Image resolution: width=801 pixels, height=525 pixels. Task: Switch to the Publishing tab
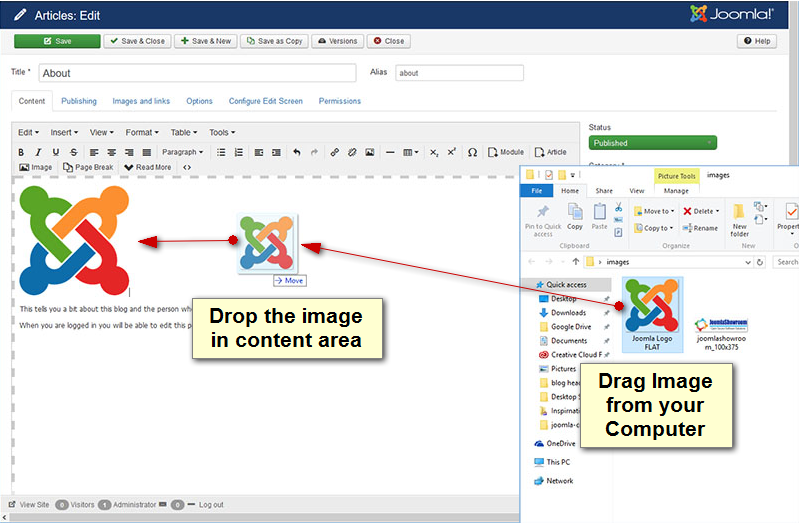click(79, 101)
